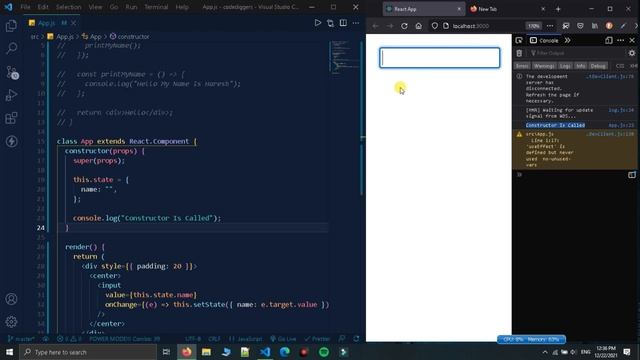The height and width of the screenshot is (360, 640).
Task: Start the Go Live server from status bar
Action: coord(283,339)
